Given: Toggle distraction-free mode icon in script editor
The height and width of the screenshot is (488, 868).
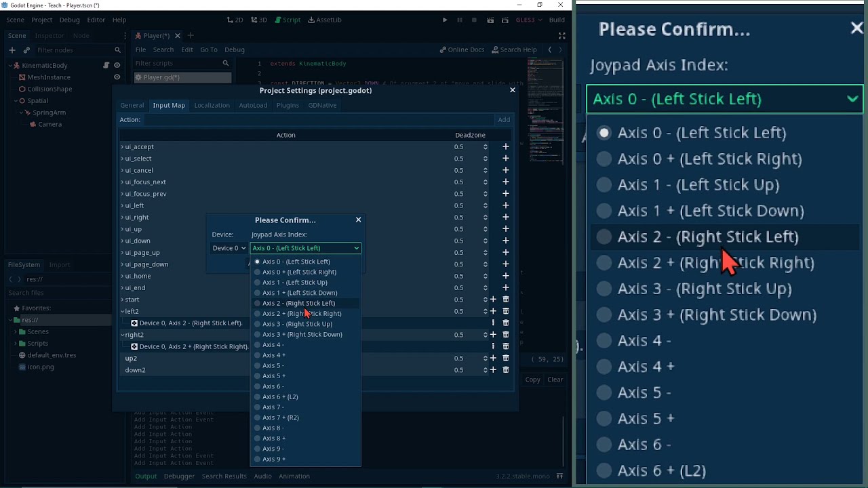Looking at the screenshot, I should (561, 36).
